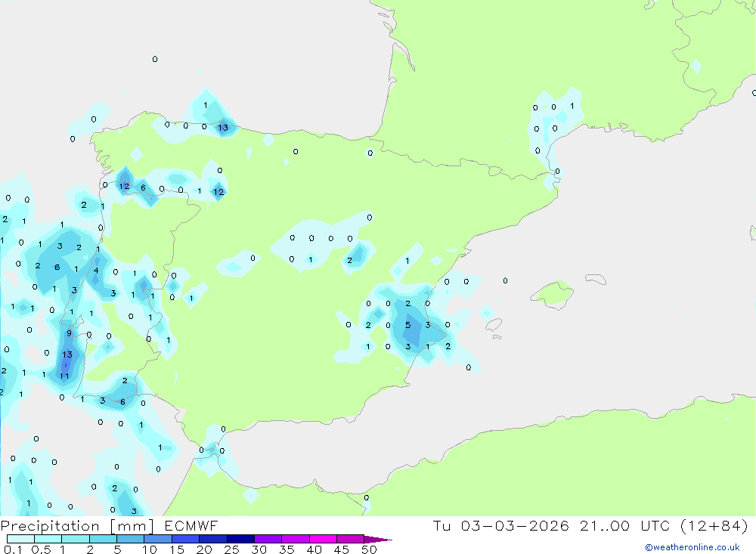The width and height of the screenshot is (756, 554).
Task: Select the 40–45 mm magenta legend box
Action: click(323, 539)
